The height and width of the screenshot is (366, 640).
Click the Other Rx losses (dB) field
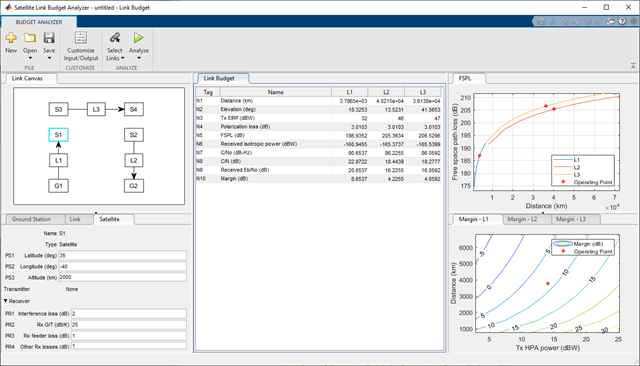[x=129, y=346]
